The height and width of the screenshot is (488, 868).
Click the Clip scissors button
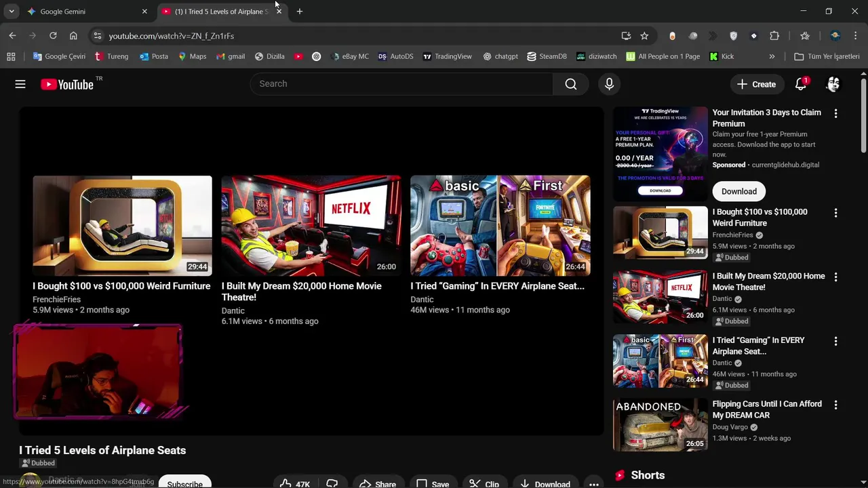(484, 483)
